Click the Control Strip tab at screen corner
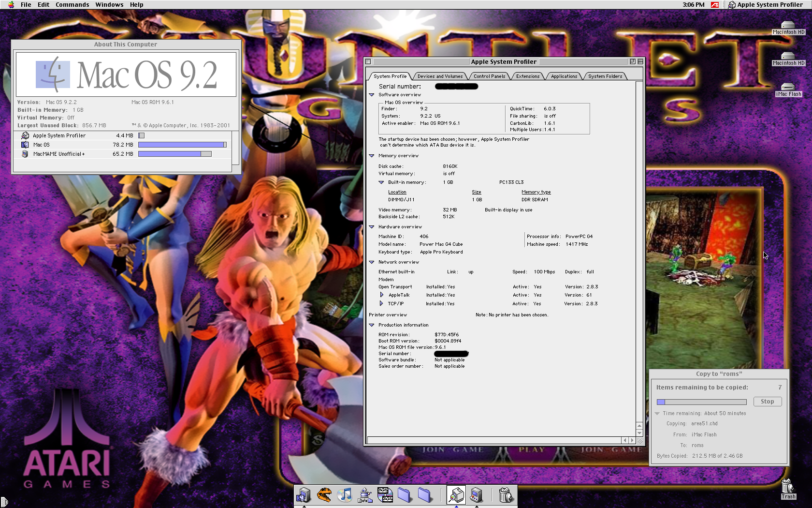The width and height of the screenshot is (812, 508). tap(4, 502)
